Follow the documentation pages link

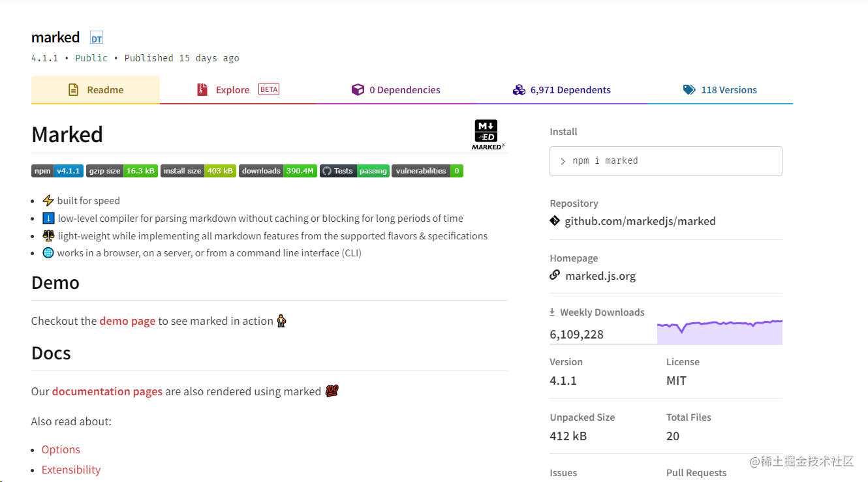point(107,391)
